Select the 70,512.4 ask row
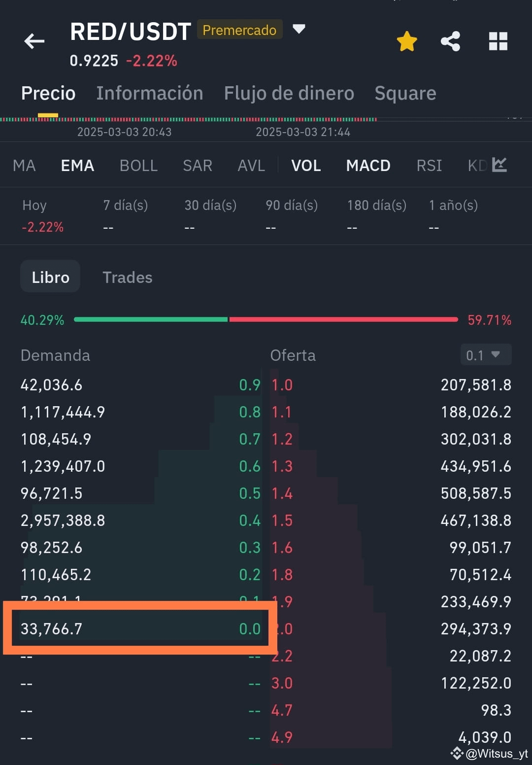This screenshot has height=765, width=532. tap(392, 574)
